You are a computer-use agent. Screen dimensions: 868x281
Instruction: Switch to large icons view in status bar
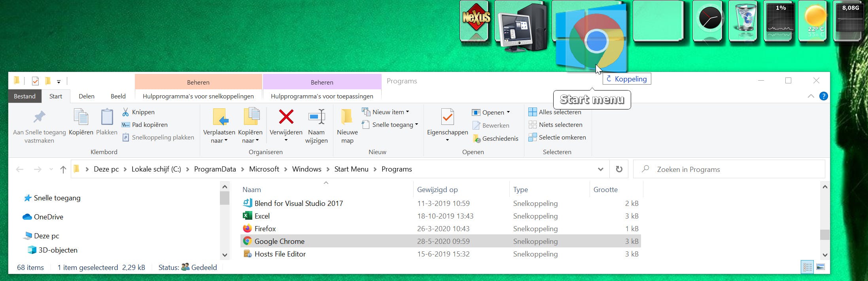pos(821,267)
